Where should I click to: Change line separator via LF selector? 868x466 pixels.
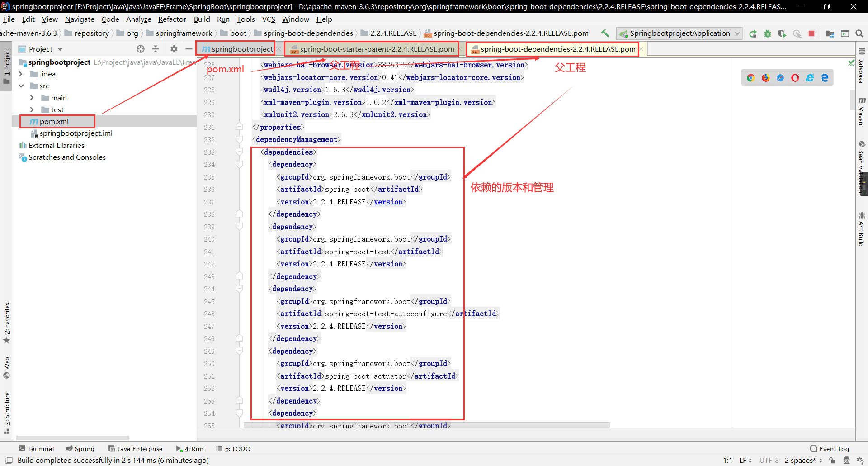[x=745, y=461]
